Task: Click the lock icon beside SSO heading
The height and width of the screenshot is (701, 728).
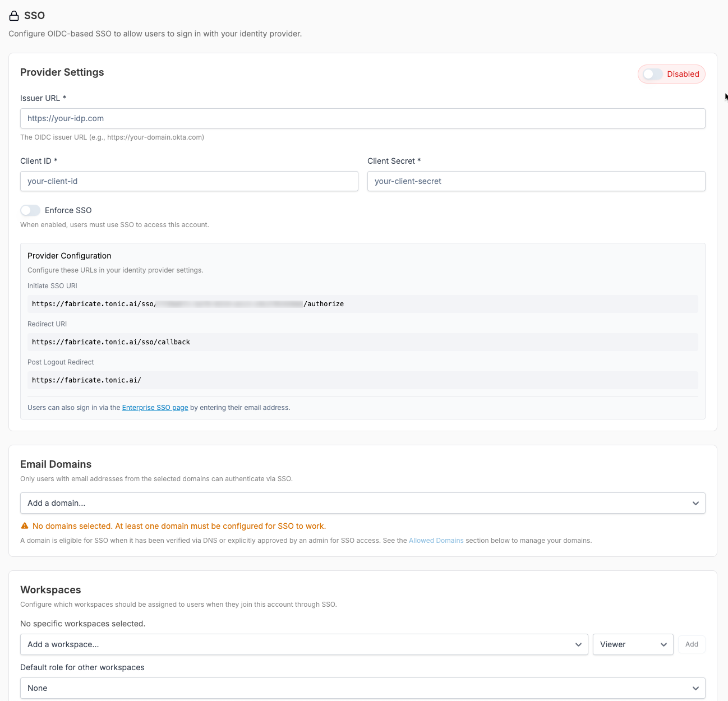Action: coord(14,16)
